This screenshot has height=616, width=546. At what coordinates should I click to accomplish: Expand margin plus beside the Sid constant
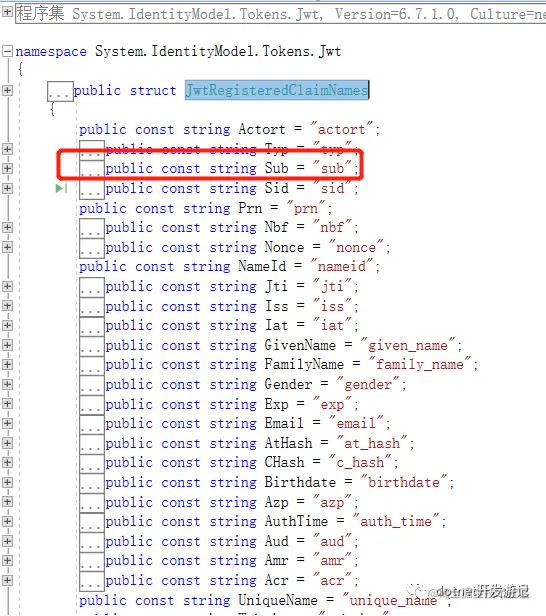7,188
